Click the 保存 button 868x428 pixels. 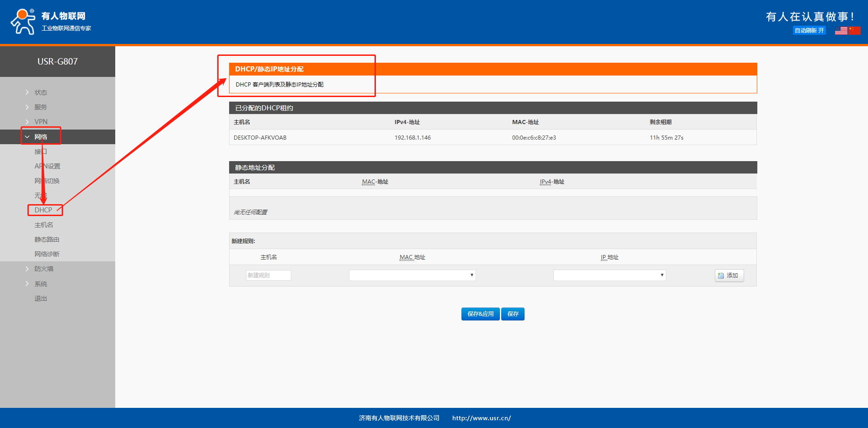[513, 314]
